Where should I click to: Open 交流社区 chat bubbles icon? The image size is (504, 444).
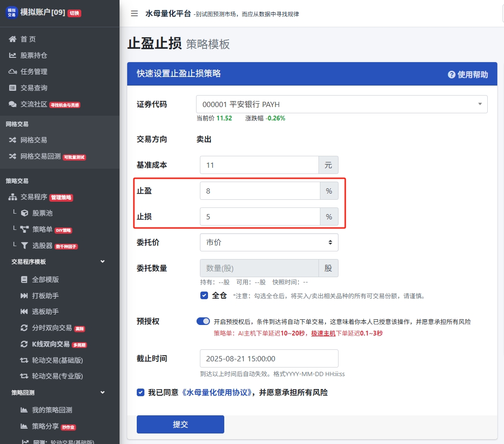coord(12,104)
